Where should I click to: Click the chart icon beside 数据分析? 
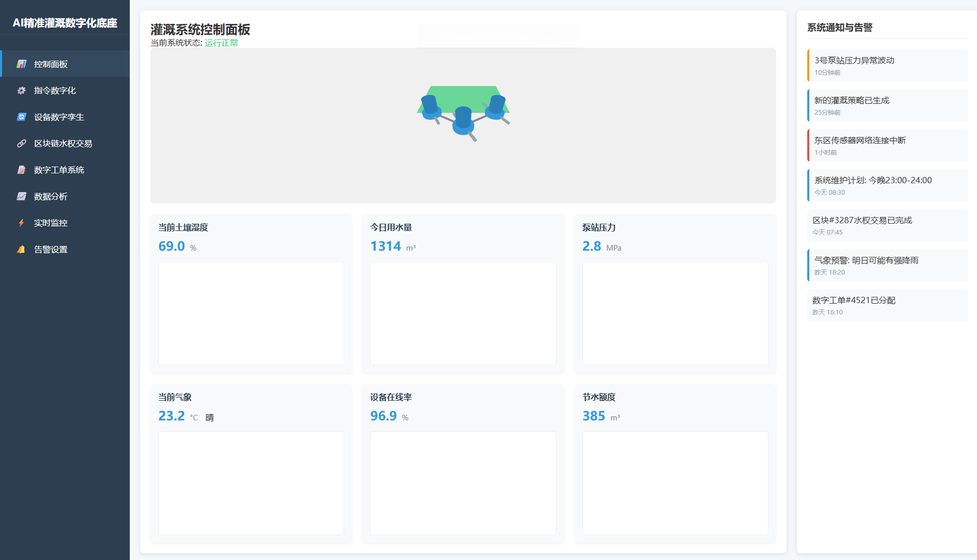(21, 196)
